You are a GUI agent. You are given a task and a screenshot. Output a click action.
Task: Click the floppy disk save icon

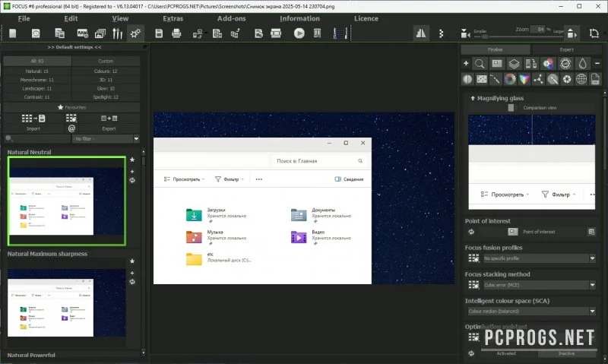click(159, 33)
